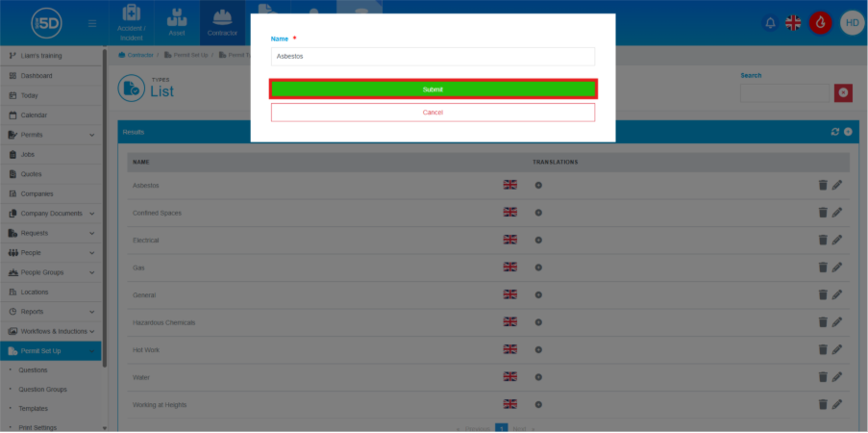Click the green Submit button
The image size is (868, 433).
click(433, 89)
